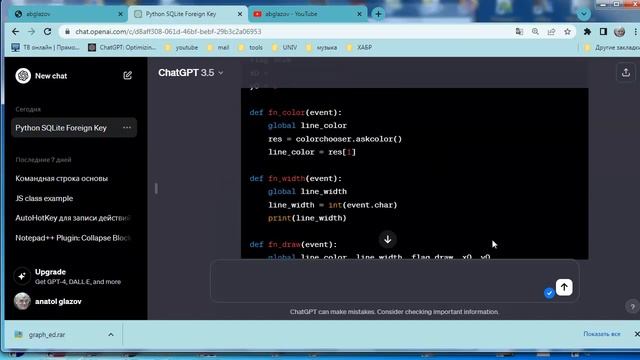
Task: Click the zoom magnifier icon in address bar
Action: [535, 31]
